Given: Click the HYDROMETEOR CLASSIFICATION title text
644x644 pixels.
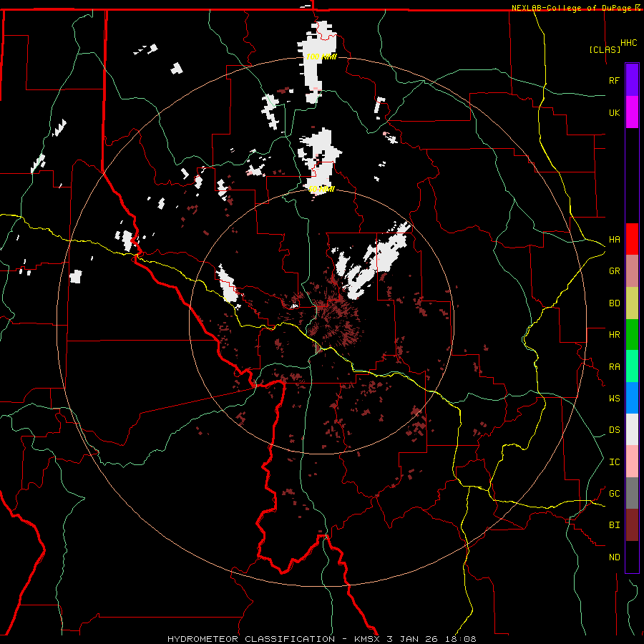Looking at the screenshot, I should coord(251,639).
